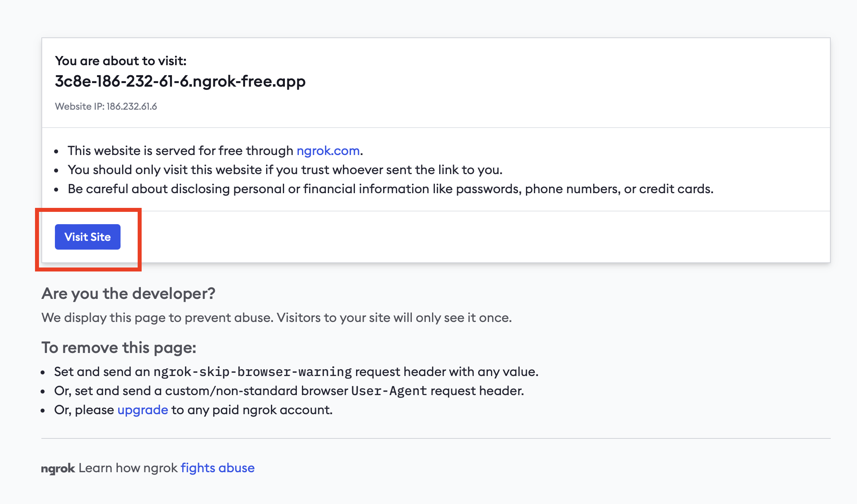Open the ngrok.com link

328,151
